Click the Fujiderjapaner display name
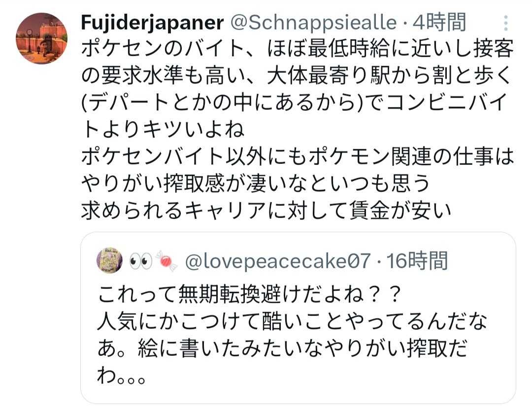Image resolution: width=532 pixels, height=406 pixels. coord(152,22)
